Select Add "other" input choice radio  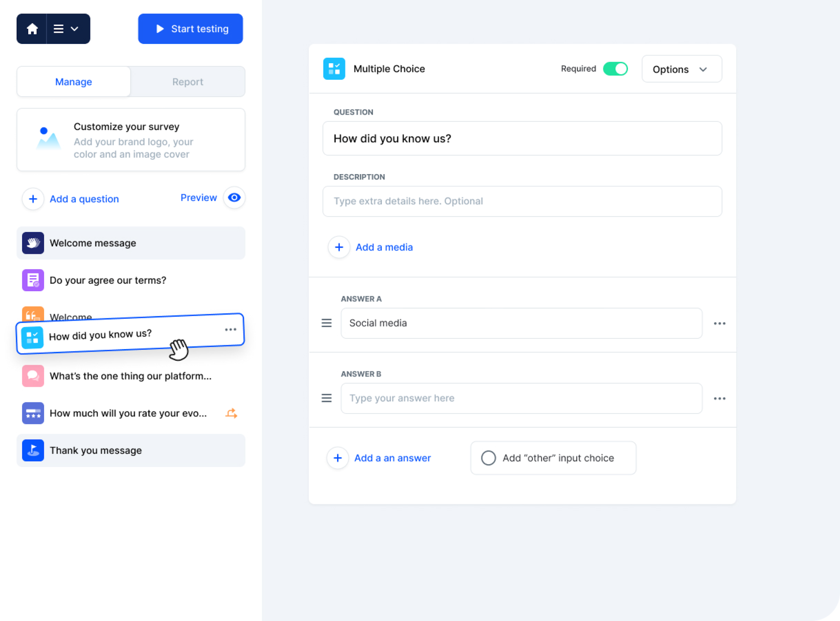pos(488,458)
